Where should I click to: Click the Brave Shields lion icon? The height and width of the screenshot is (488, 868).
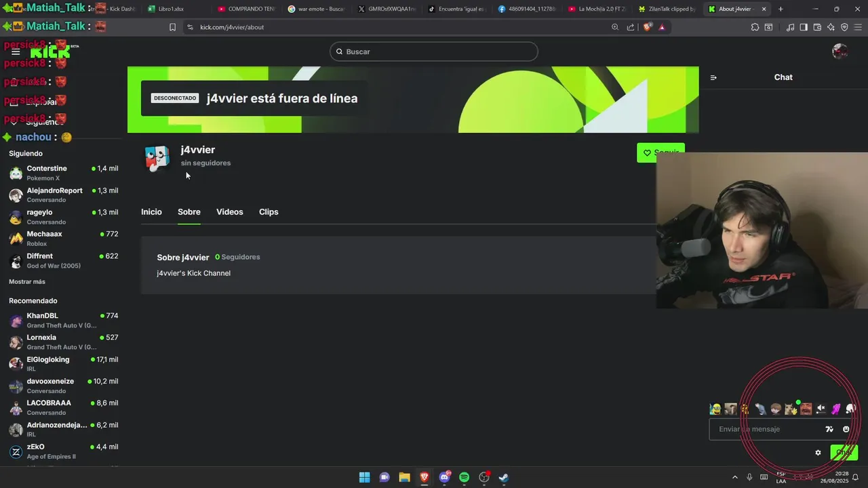647,27
